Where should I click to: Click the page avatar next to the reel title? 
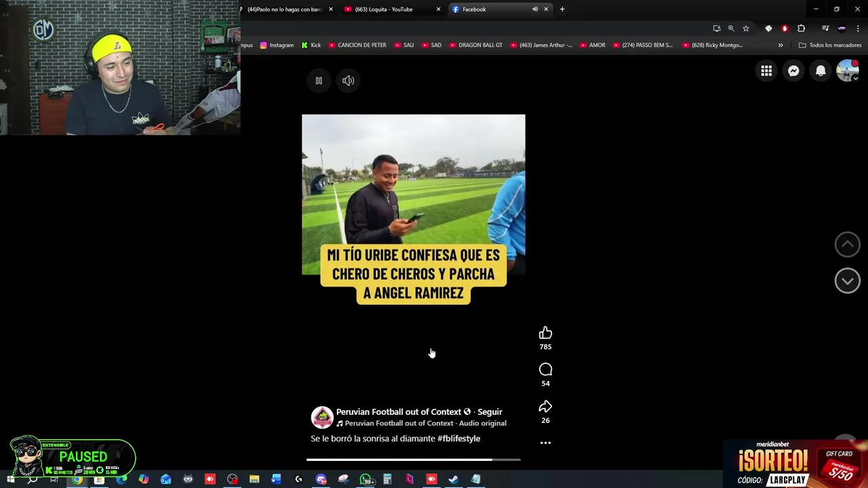point(322,418)
